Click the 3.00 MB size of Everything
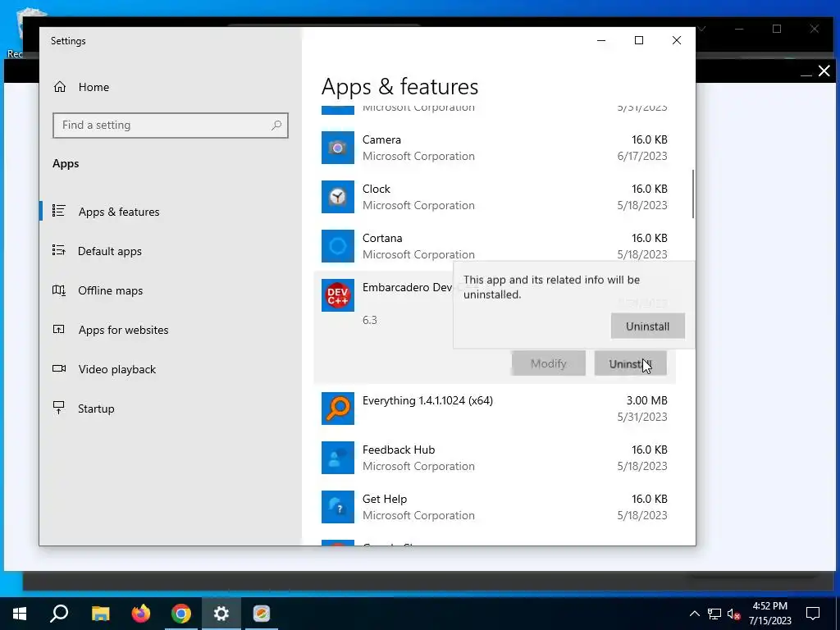This screenshot has width=840, height=630. click(x=646, y=400)
